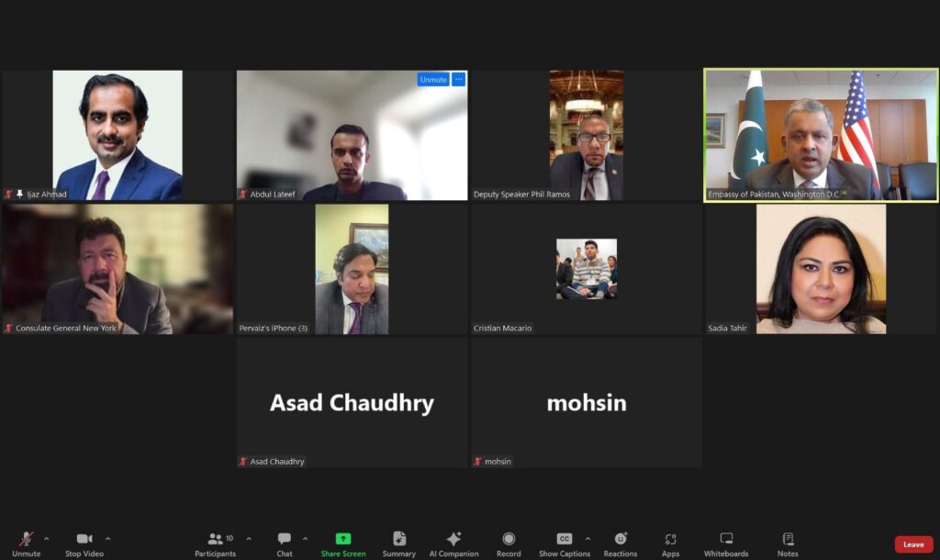
Task: Expand the caption options arrow beside Show Captions
Action: point(587,538)
